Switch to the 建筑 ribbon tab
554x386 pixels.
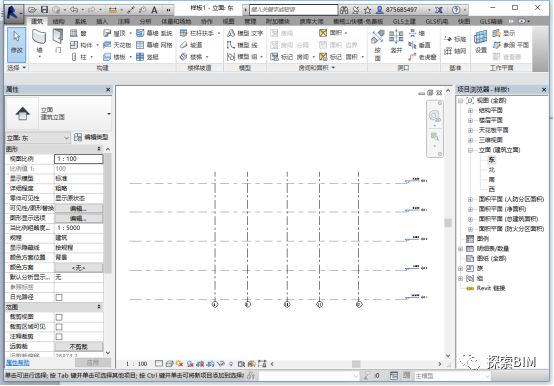point(37,21)
